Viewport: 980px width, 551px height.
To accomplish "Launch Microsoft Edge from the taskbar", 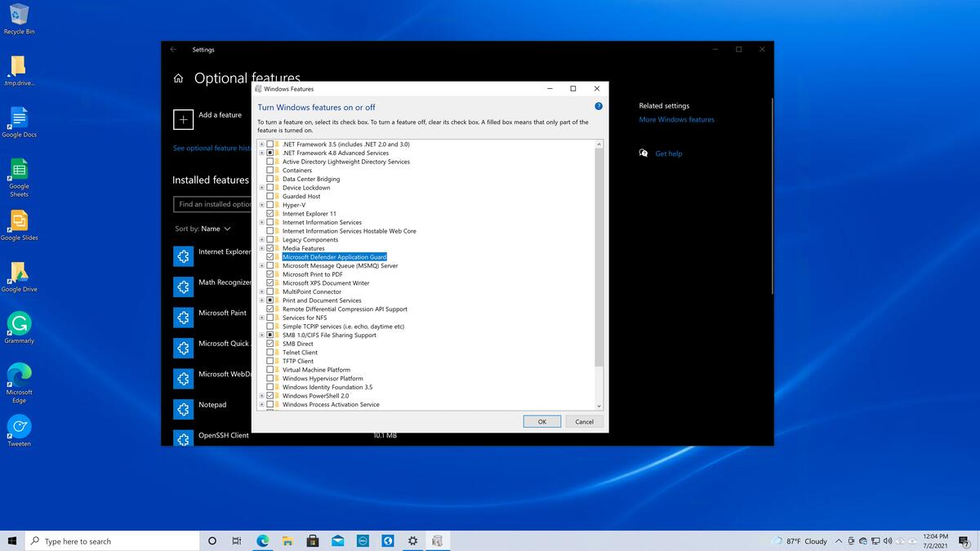I will coord(263,540).
